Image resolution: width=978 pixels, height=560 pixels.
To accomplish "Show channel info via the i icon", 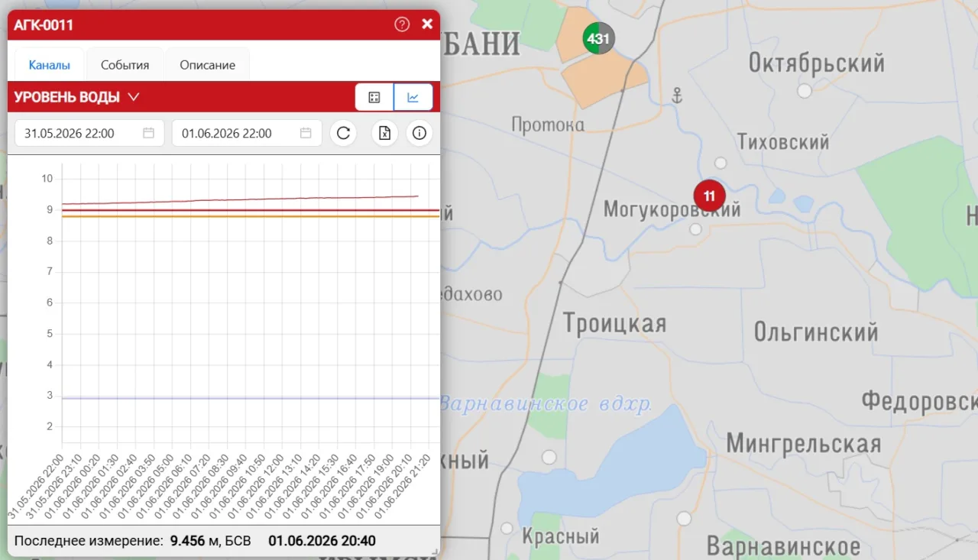I will [419, 133].
